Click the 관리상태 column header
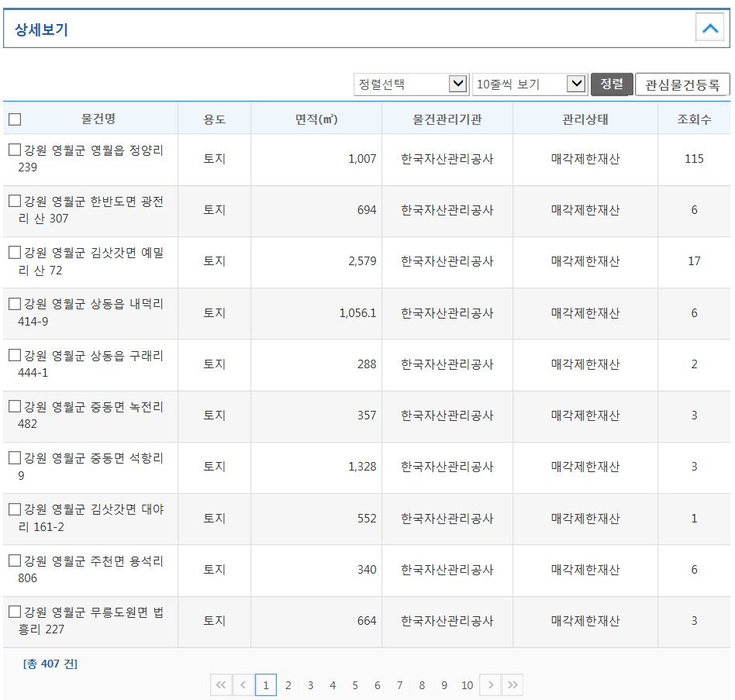Image resolution: width=735 pixels, height=700 pixels. coord(585,119)
